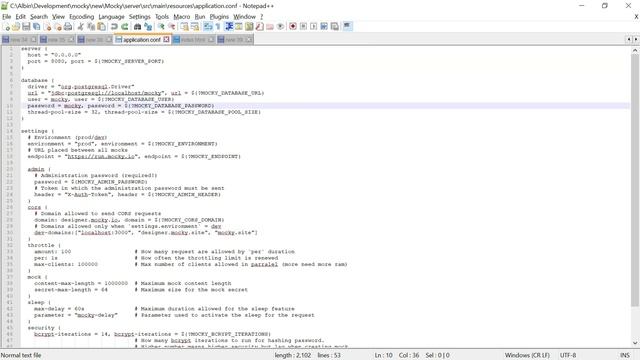This screenshot has width=640, height=360.
Task: Select the application.conf tab
Action: pyautogui.click(x=141, y=40)
